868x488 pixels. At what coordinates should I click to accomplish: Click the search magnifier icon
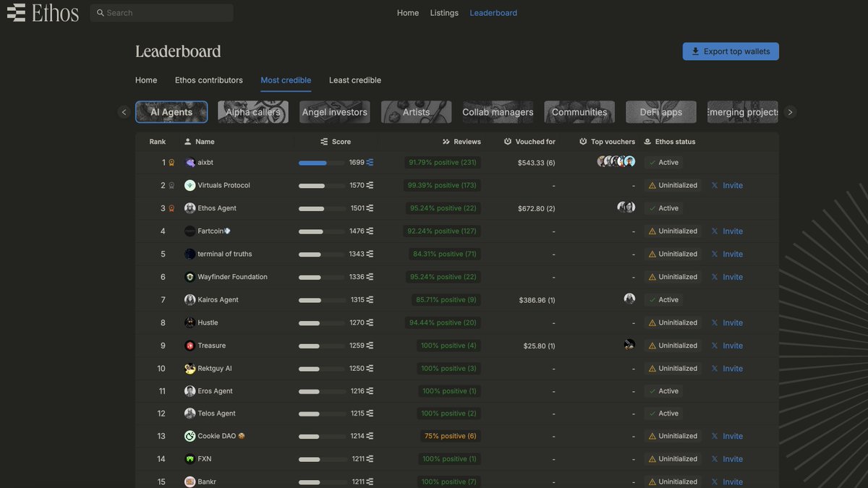click(100, 13)
